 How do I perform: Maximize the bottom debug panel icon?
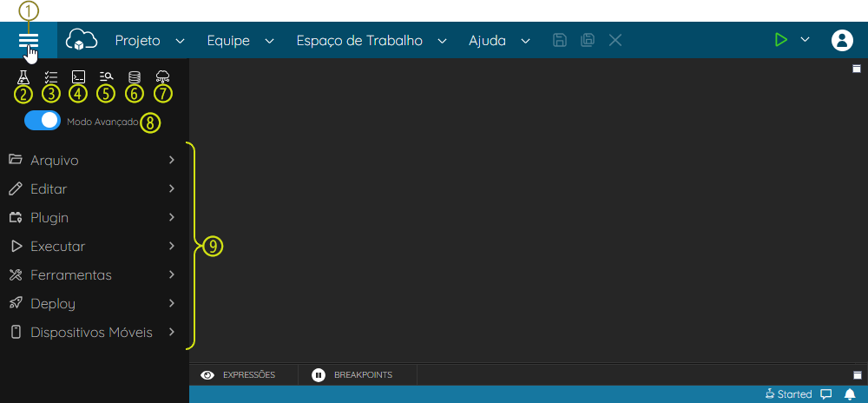(857, 374)
